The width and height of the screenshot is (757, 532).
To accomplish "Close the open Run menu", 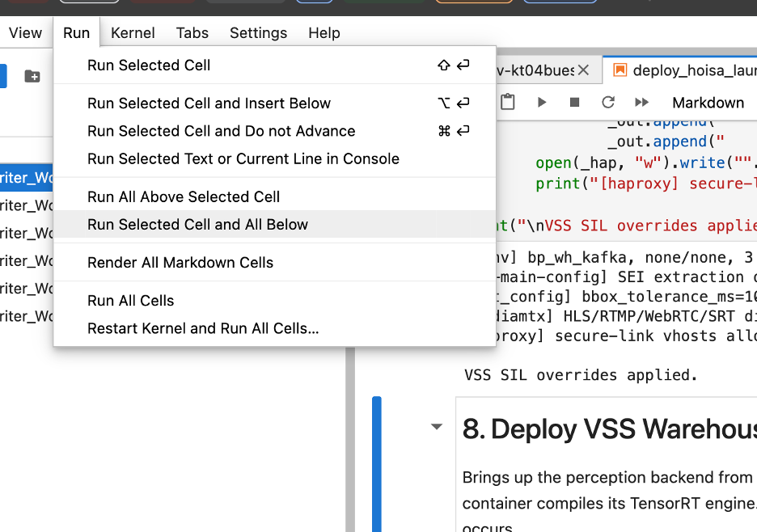I will pos(76,33).
